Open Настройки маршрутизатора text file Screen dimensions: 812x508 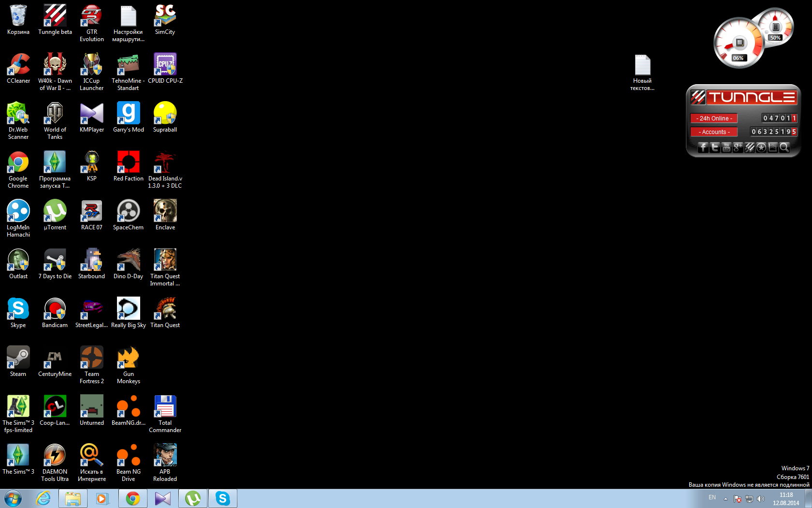(129, 23)
